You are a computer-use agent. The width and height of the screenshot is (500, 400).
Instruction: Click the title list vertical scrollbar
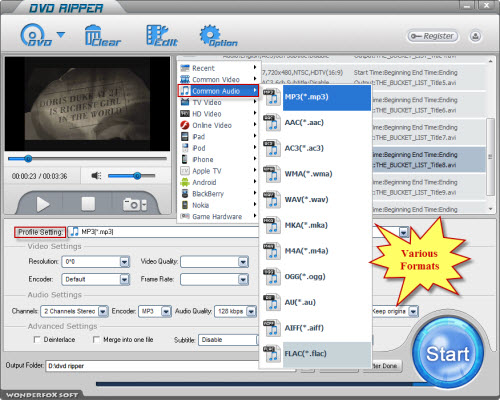click(x=490, y=157)
